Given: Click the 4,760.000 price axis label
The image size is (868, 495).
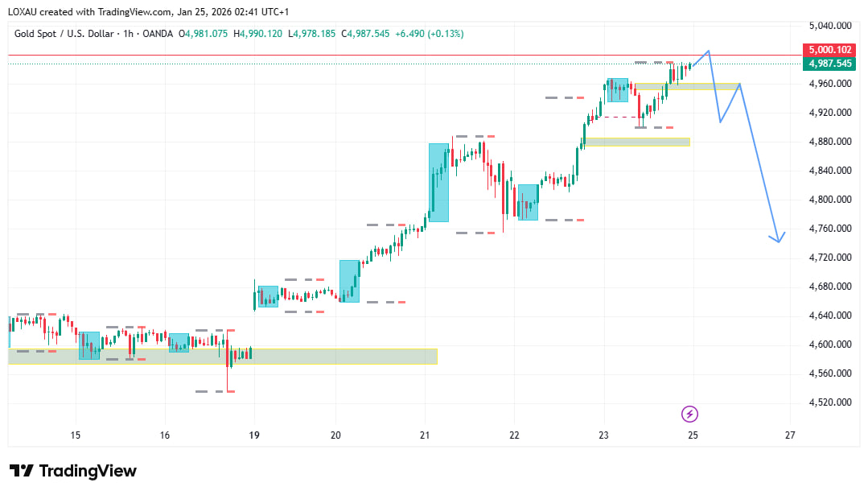Looking at the screenshot, I should point(831,229).
